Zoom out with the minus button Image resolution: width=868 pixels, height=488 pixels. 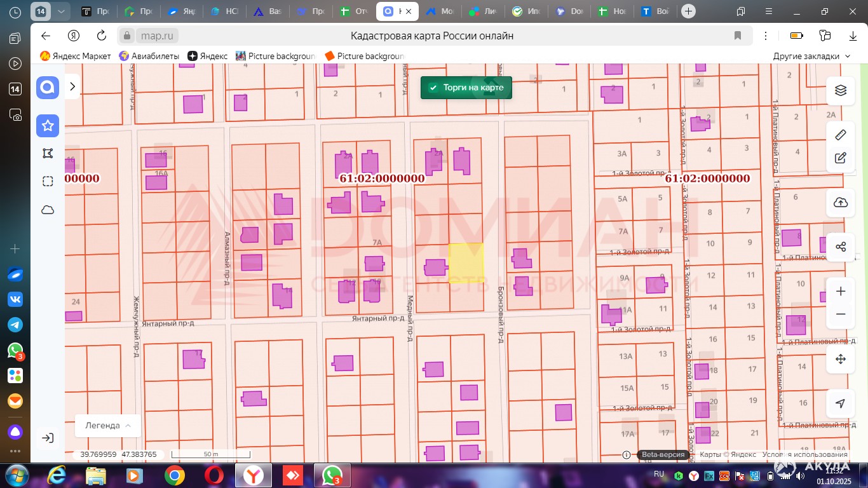click(x=841, y=314)
